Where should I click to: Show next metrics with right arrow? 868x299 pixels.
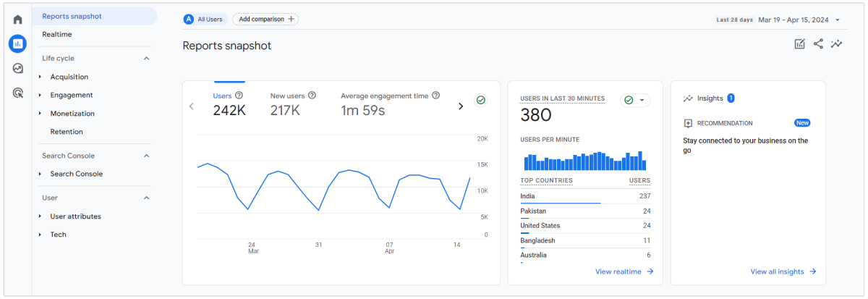tap(461, 106)
